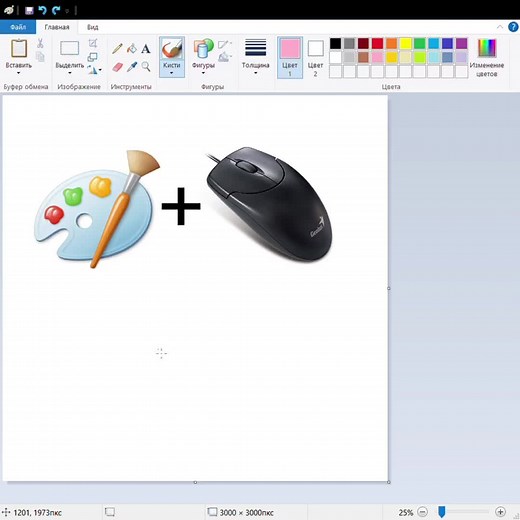Click the zoom slider thumb
The height and width of the screenshot is (520, 520).
click(442, 512)
